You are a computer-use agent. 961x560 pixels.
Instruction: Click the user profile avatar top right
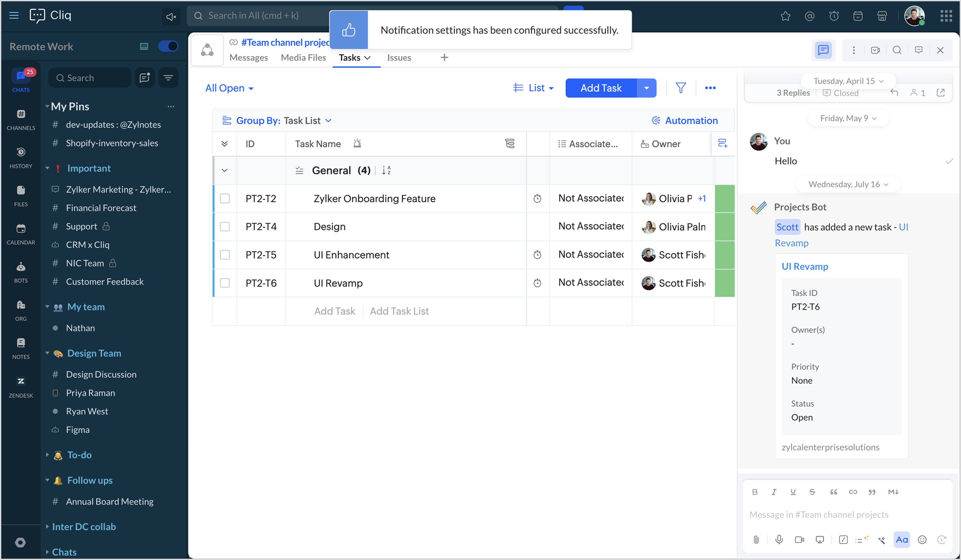(x=914, y=16)
